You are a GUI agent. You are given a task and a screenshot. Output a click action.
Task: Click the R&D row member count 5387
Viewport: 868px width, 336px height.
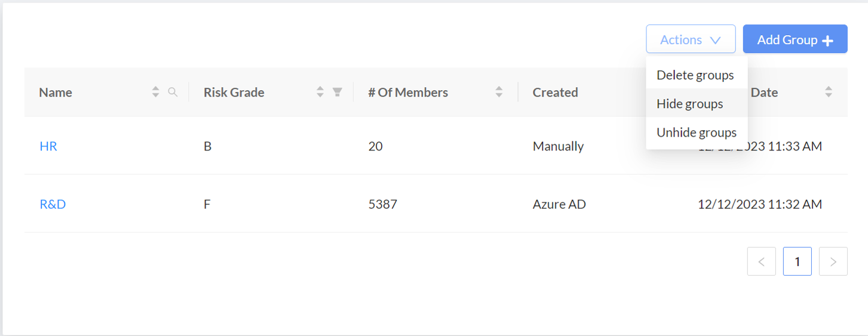coord(382,204)
